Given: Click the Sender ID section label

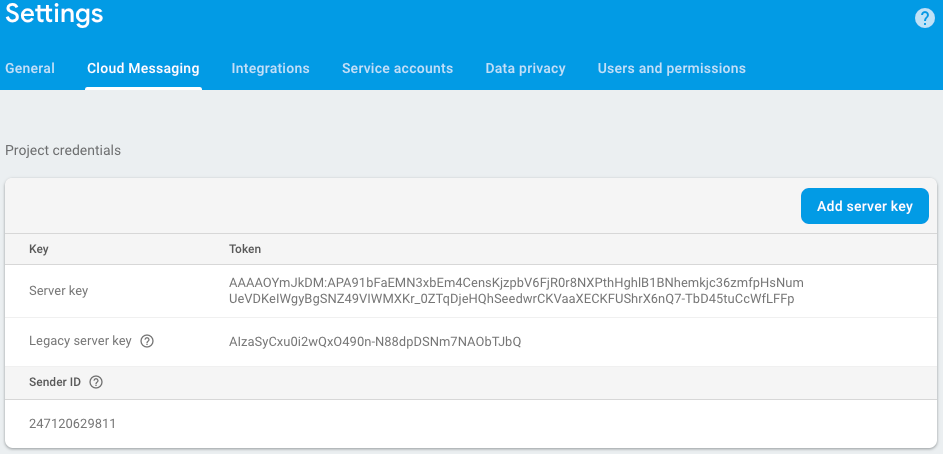Looking at the screenshot, I should coord(55,382).
